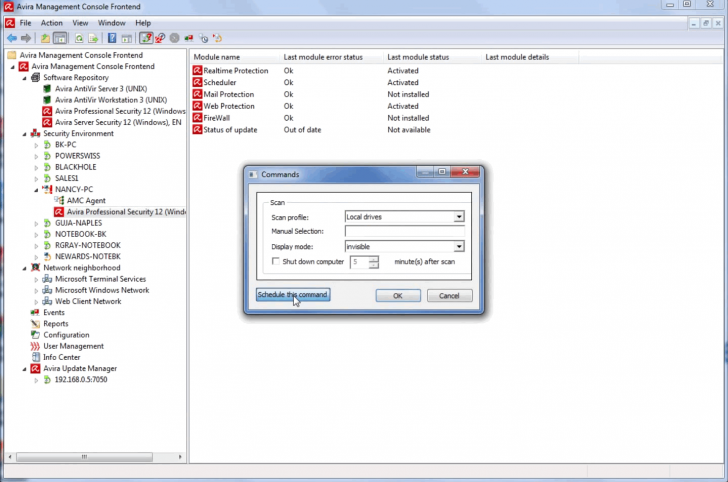Open the blue Help question mark icon
Screen dimensions: 728x482
(x=112, y=38)
